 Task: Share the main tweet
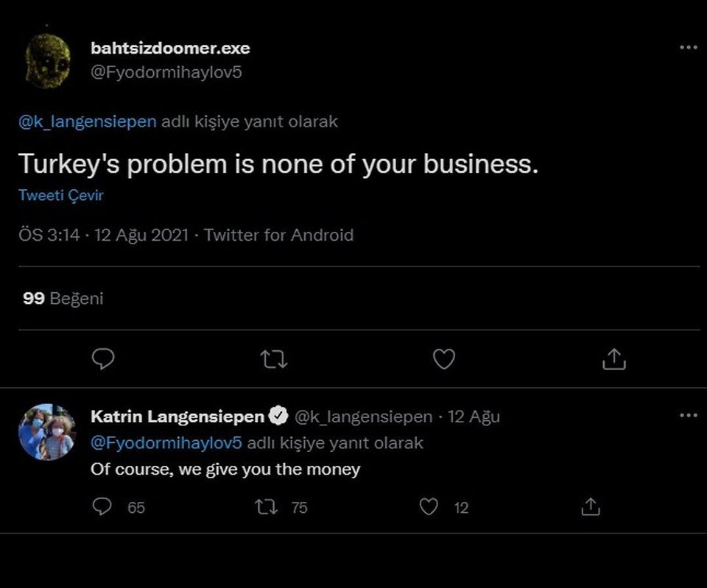coord(613,358)
